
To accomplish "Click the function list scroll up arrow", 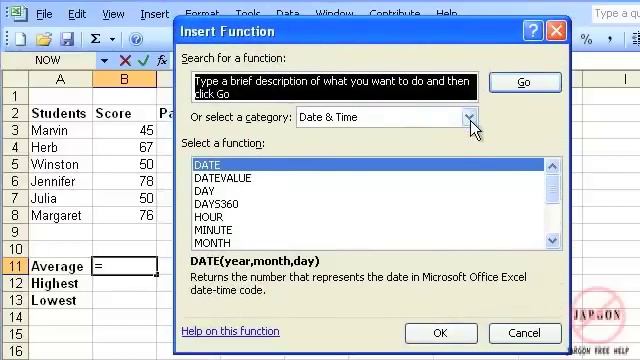I will tap(553, 166).
